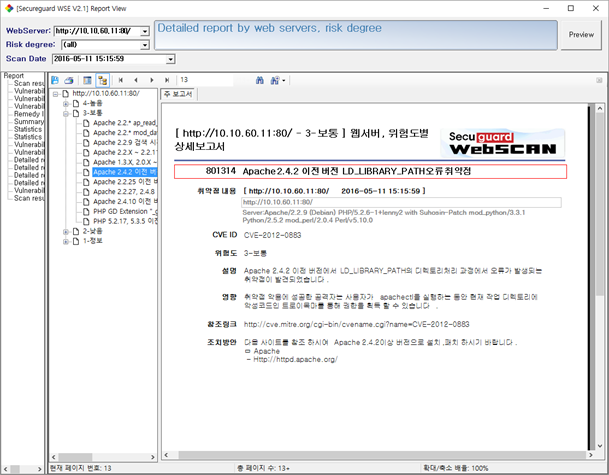The width and height of the screenshot is (609, 475).
Task: Select 'PHP GD Extension' tree item
Action: [125, 211]
